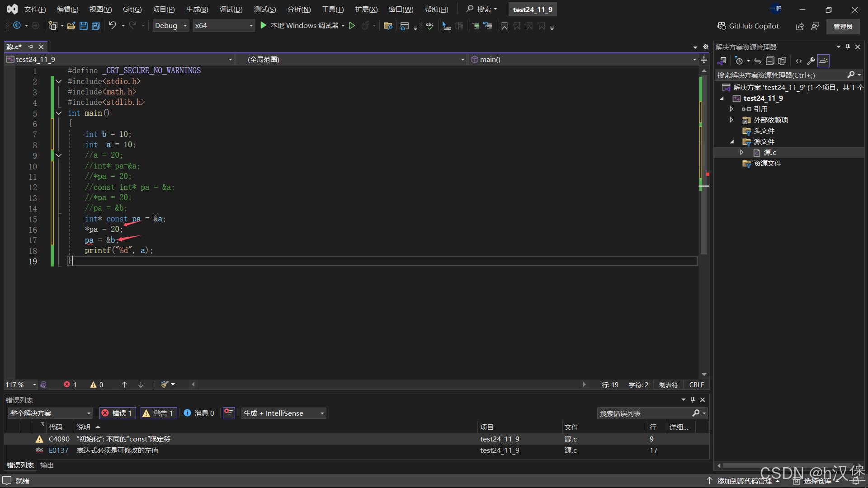Click the editor vertical scrollbar track

tap(704, 316)
